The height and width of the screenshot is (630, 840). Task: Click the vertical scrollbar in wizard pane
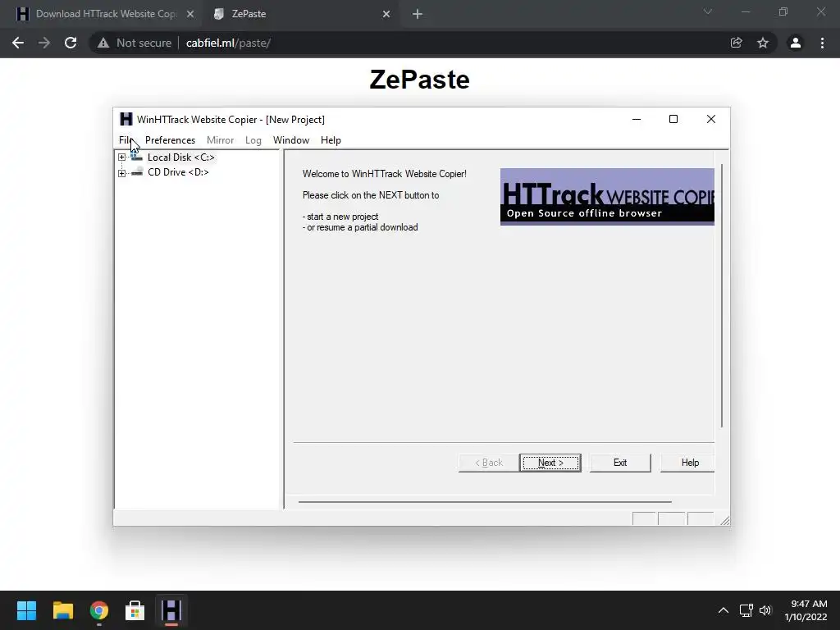coord(722,295)
